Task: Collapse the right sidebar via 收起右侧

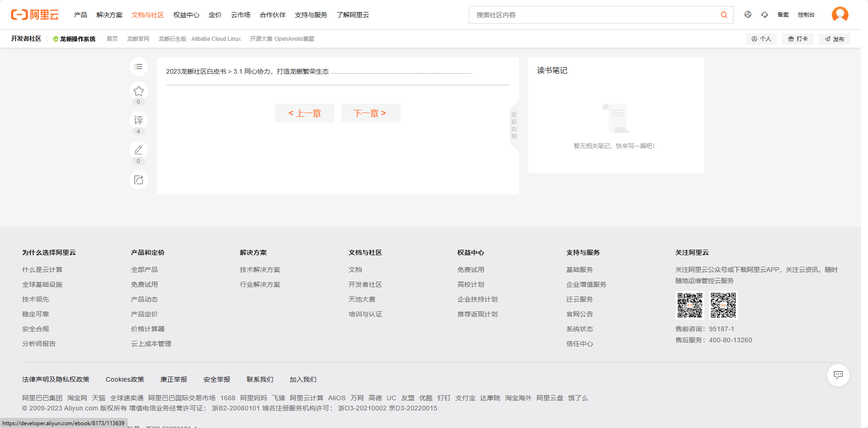Action: [514, 126]
